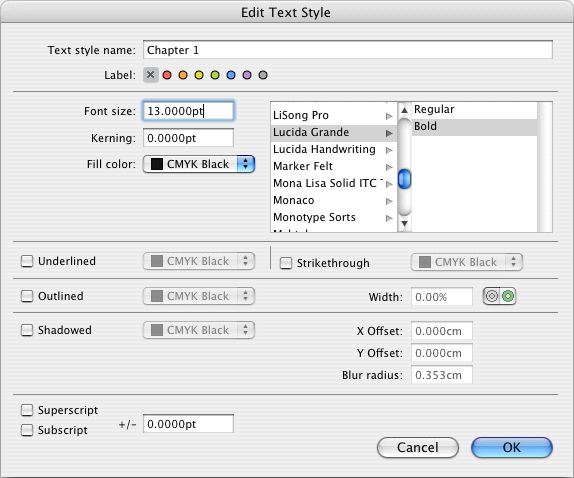Open the Fill color CMYK Black dropdown
The width and height of the screenshot is (574, 478).
click(199, 164)
